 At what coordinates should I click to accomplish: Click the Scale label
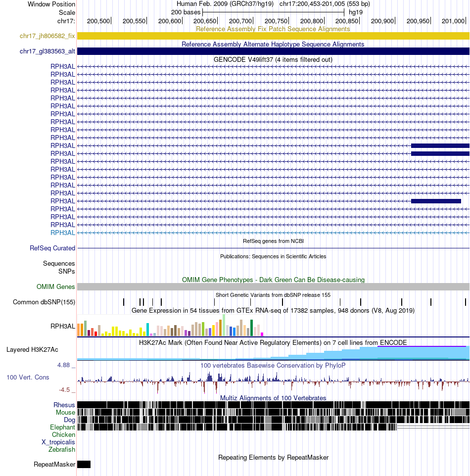[67, 12]
